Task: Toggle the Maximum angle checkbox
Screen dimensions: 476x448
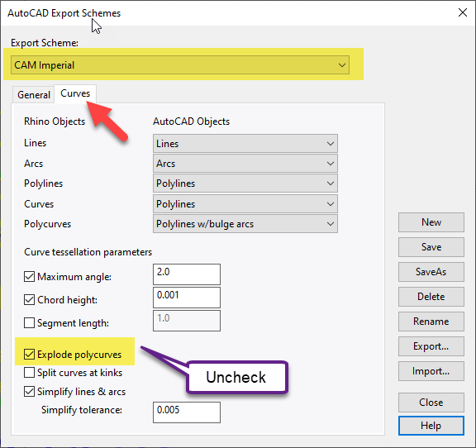Action: pyautogui.click(x=29, y=277)
